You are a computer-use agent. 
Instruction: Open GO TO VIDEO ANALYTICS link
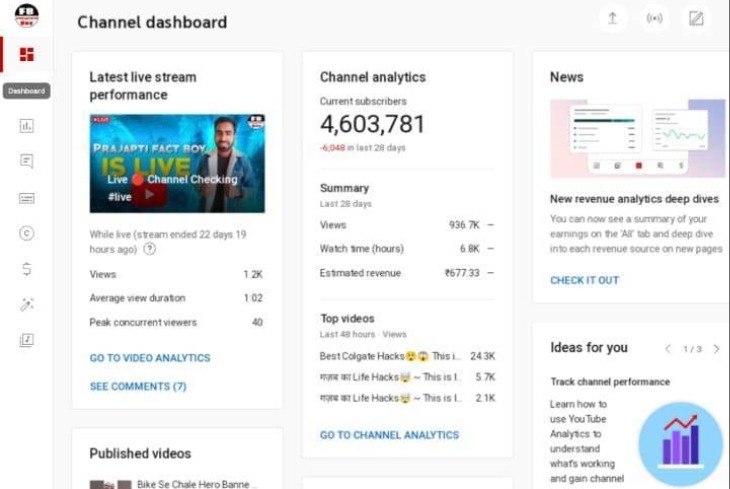click(150, 358)
